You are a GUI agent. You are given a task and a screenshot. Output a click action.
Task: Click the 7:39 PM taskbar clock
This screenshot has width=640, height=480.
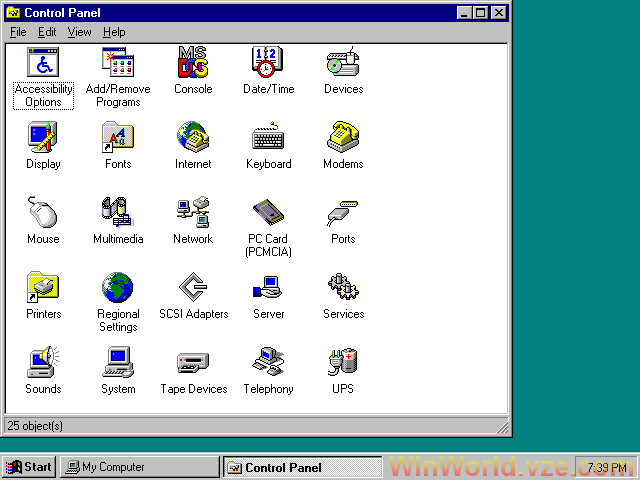click(x=607, y=467)
